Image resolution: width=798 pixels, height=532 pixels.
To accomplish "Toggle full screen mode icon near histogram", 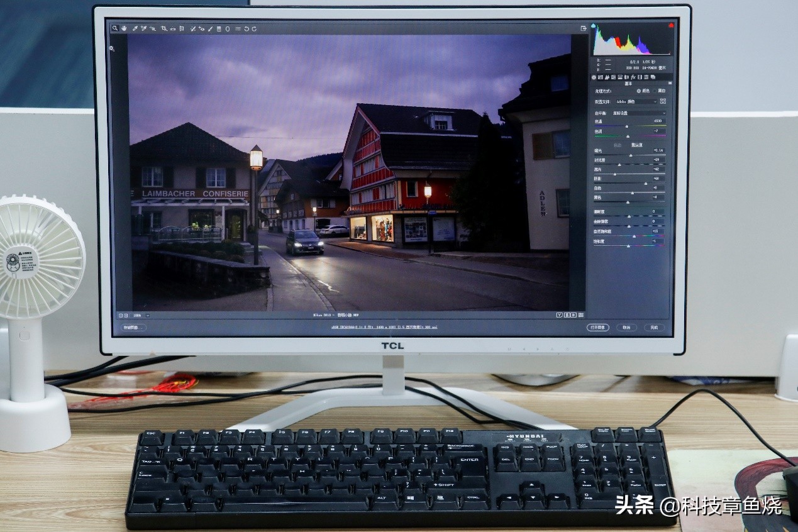I will pyautogui.click(x=584, y=28).
